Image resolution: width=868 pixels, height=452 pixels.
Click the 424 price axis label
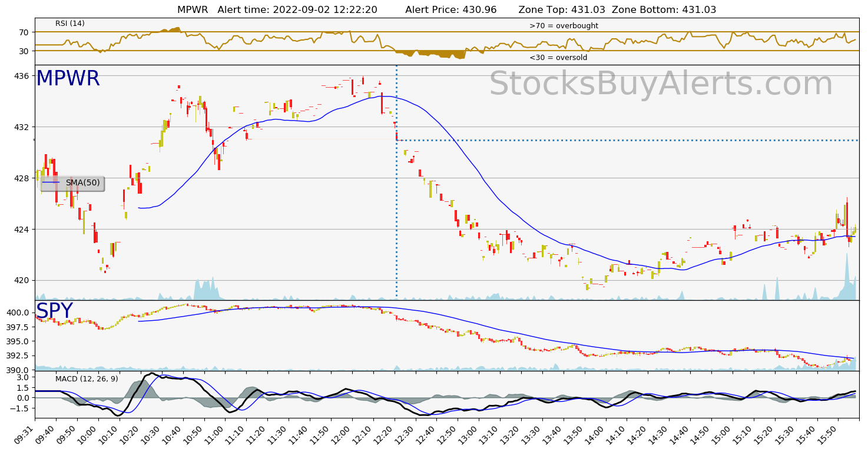coord(22,230)
